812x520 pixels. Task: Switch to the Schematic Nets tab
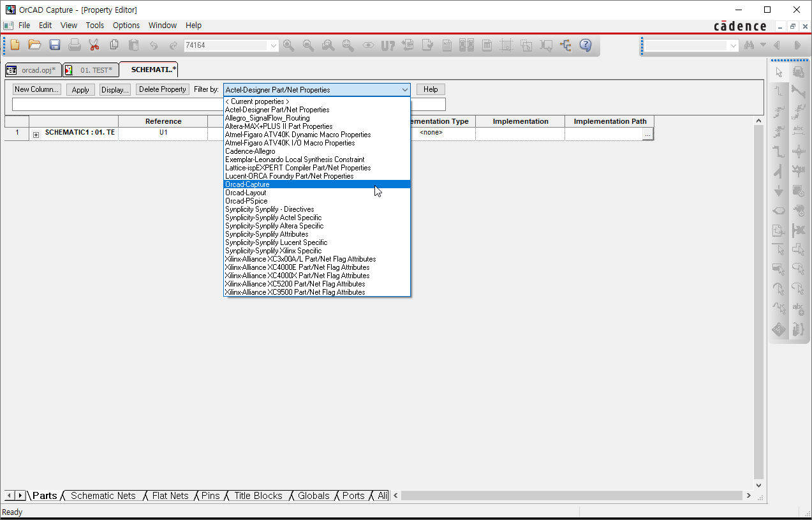103,496
